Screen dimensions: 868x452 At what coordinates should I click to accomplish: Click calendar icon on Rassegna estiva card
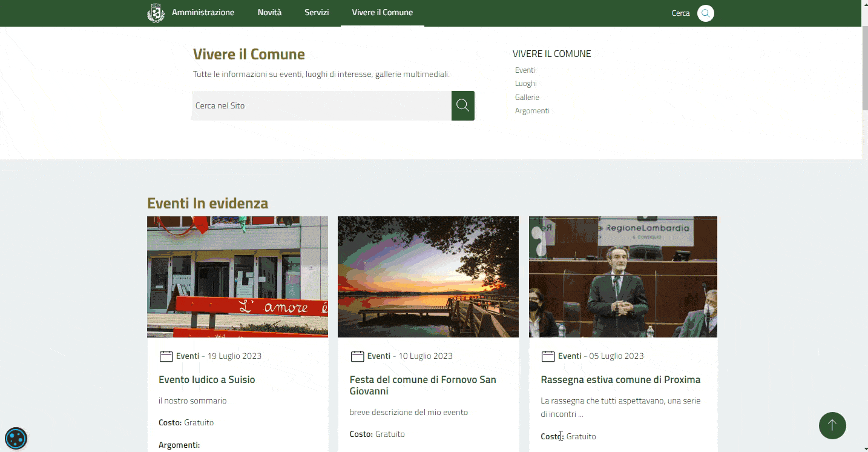(548, 356)
